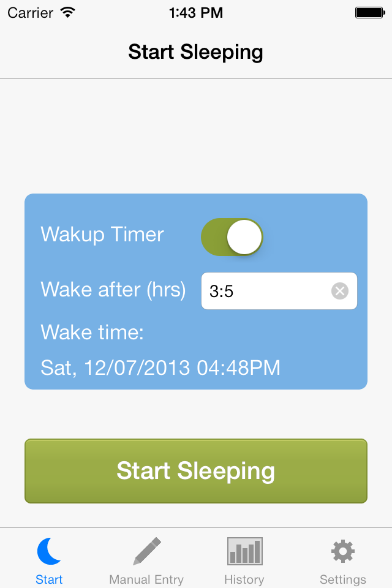Tap the Wakup Timer label

(102, 235)
